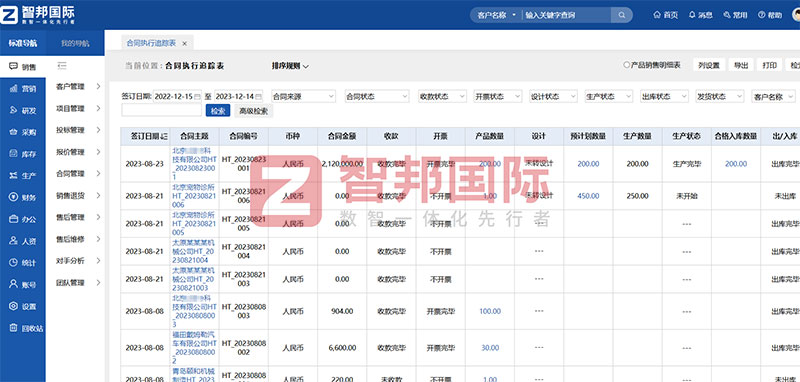Open the 研发 module in sidebar

coord(22,111)
